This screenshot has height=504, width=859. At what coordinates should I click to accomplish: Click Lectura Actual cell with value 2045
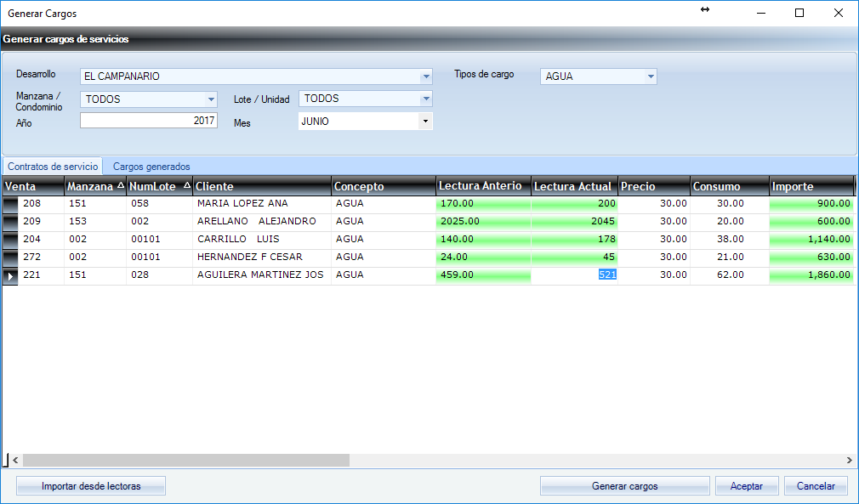click(574, 222)
